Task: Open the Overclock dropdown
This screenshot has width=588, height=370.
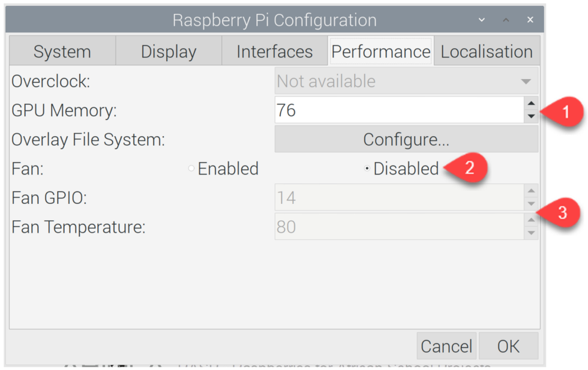Action: [407, 81]
